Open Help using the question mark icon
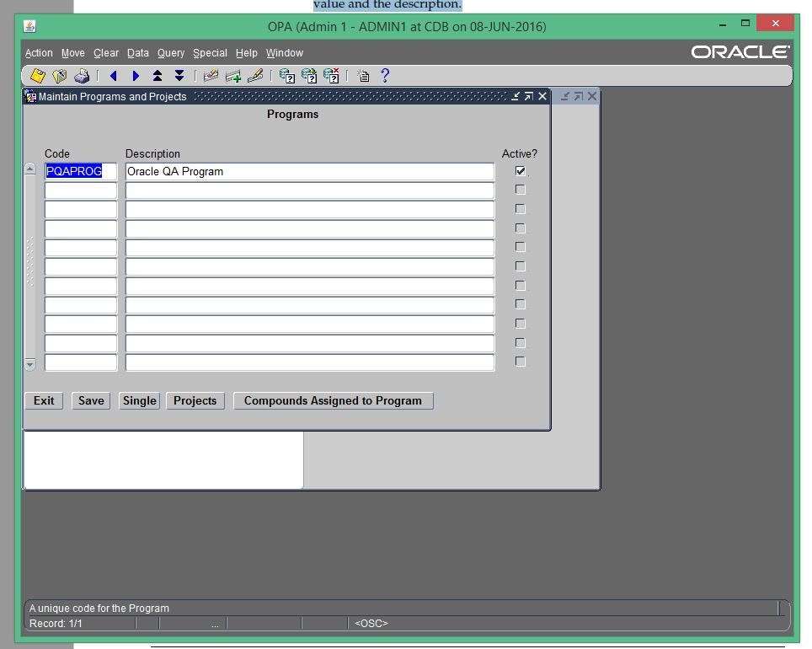 click(385, 75)
